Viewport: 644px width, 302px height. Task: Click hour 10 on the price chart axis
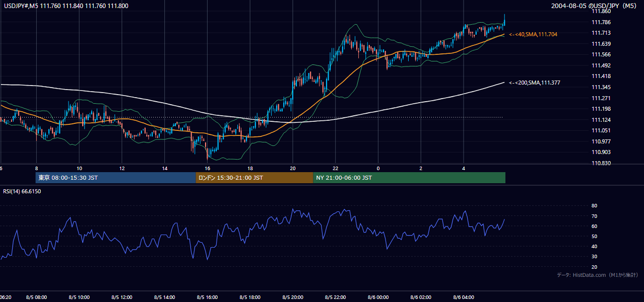click(79, 168)
